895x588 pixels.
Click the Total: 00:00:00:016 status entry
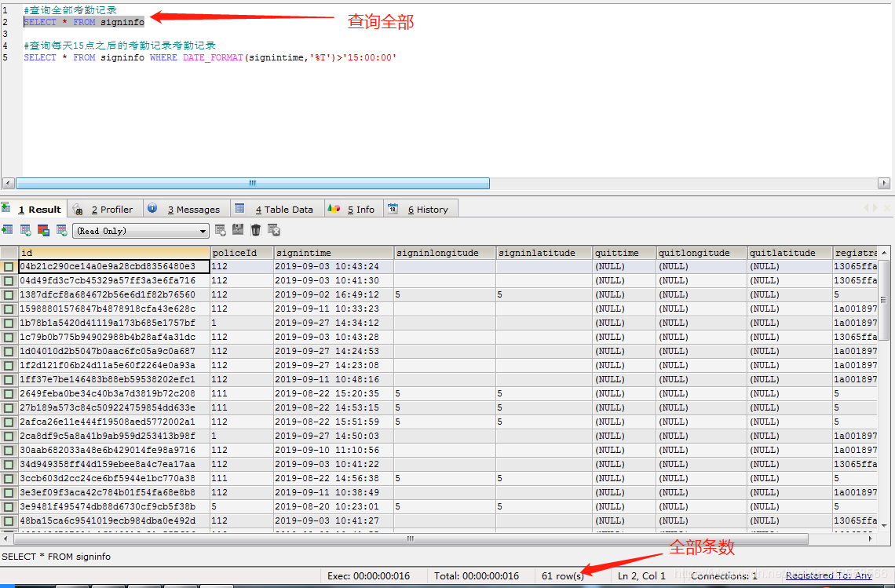coord(477,576)
